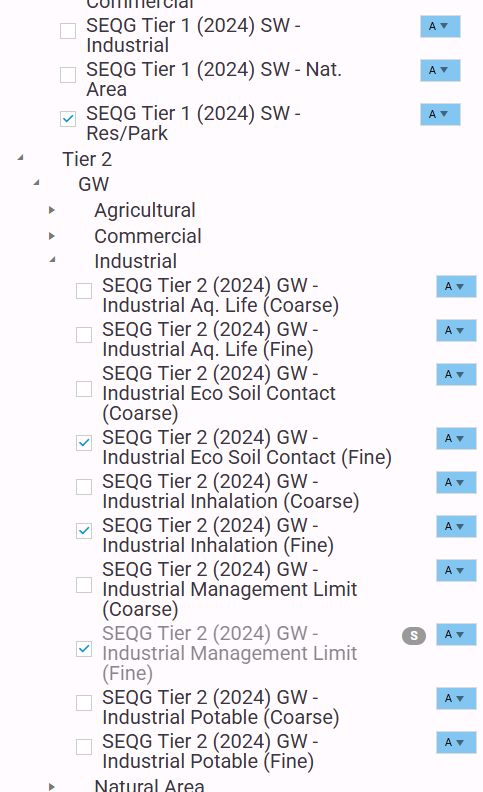This screenshot has width=483, height=792.
Task: Check Industrial Aq. Life (Fine) checkbox
Action: click(84, 335)
